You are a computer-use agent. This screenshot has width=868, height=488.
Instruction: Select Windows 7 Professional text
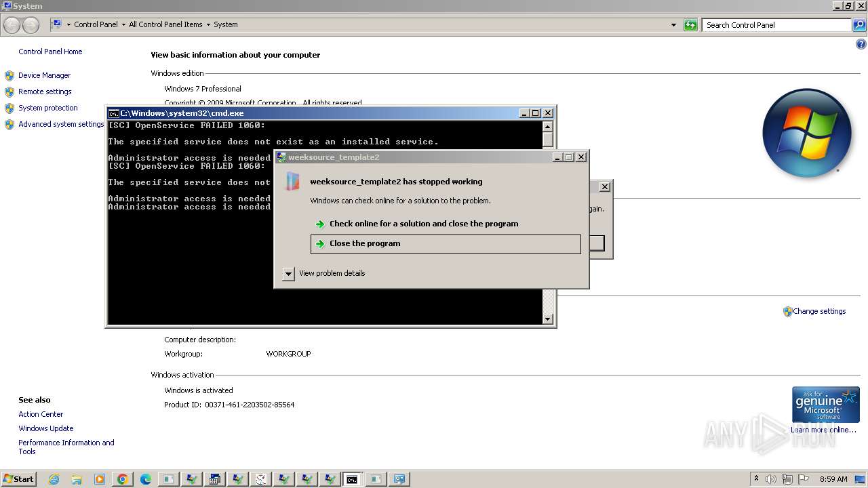[x=203, y=89]
